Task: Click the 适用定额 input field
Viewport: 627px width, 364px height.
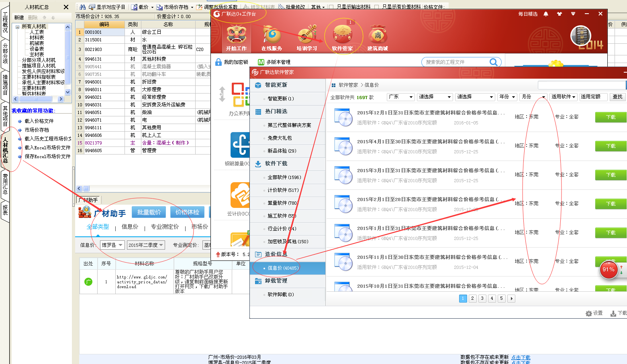Action: 593,97
